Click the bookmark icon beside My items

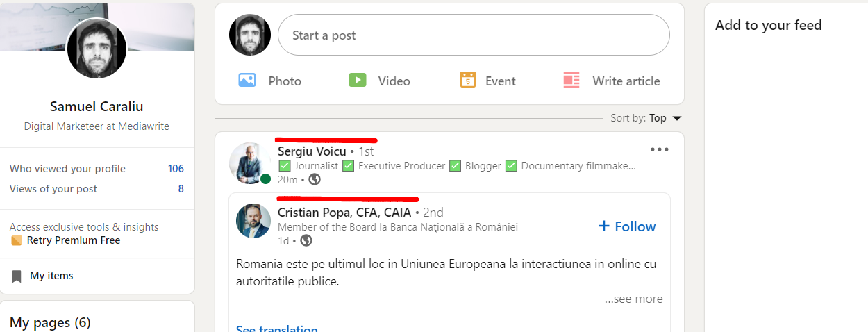coord(17,276)
